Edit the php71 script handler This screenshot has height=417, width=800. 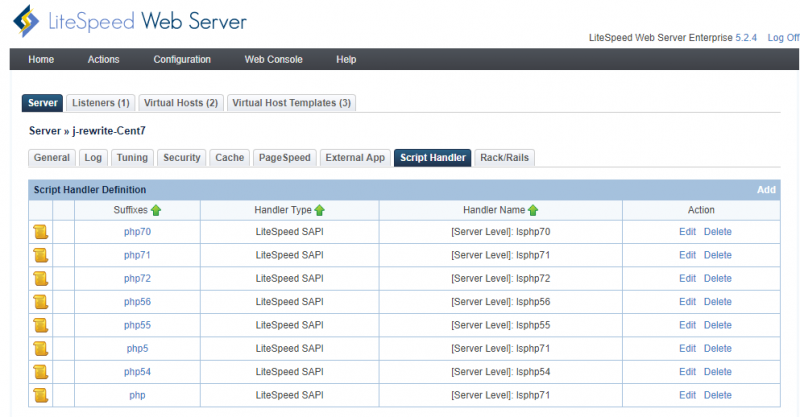(687, 255)
